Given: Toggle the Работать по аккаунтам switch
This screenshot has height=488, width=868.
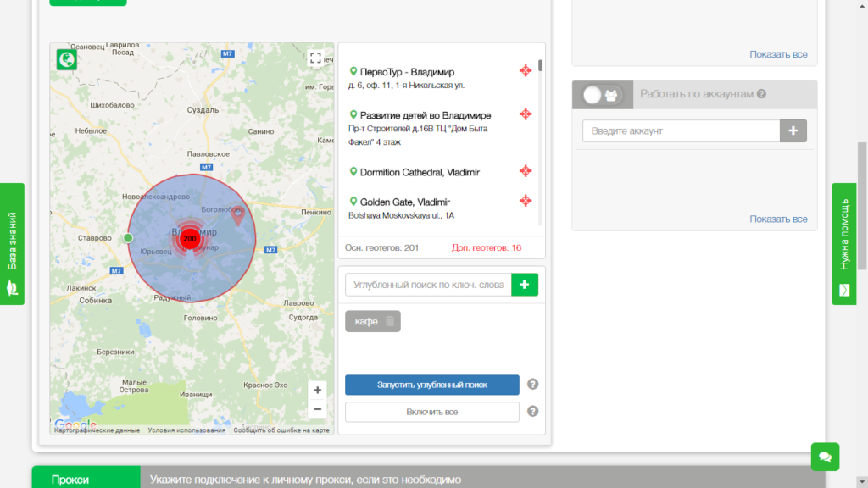Looking at the screenshot, I should coord(603,95).
